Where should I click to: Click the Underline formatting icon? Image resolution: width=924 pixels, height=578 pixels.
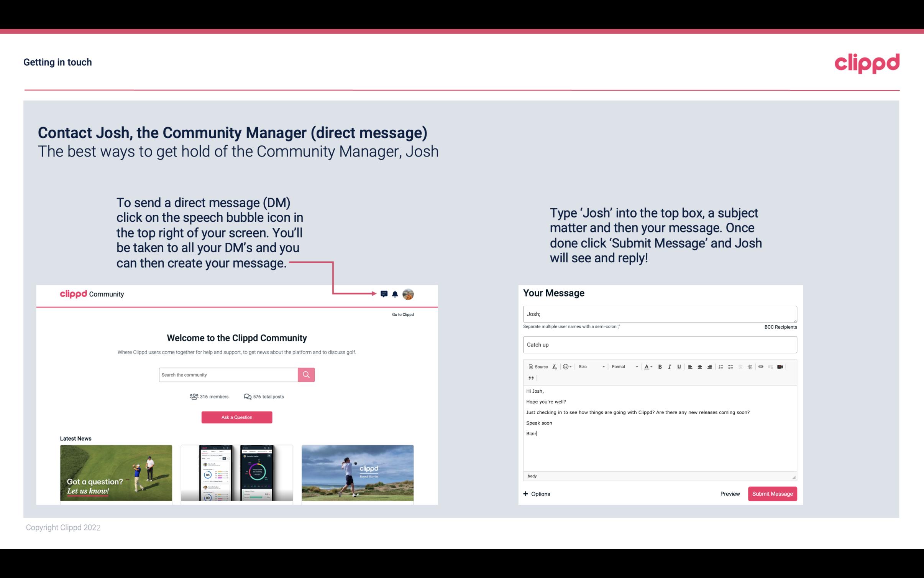click(678, 367)
